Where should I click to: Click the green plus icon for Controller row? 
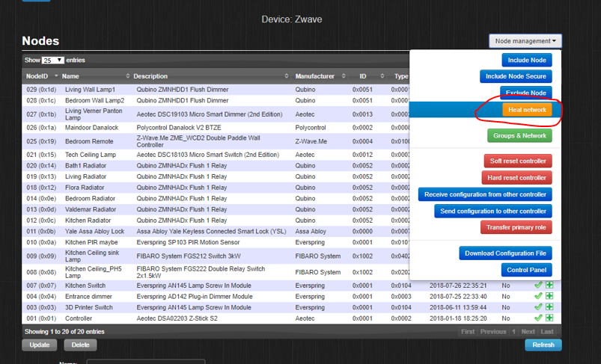point(549,318)
